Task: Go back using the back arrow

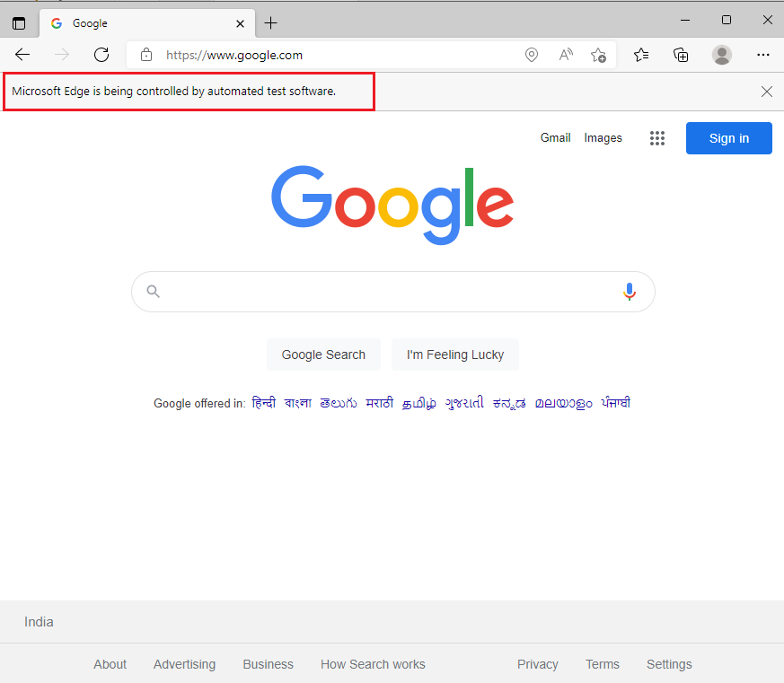Action: [x=22, y=55]
